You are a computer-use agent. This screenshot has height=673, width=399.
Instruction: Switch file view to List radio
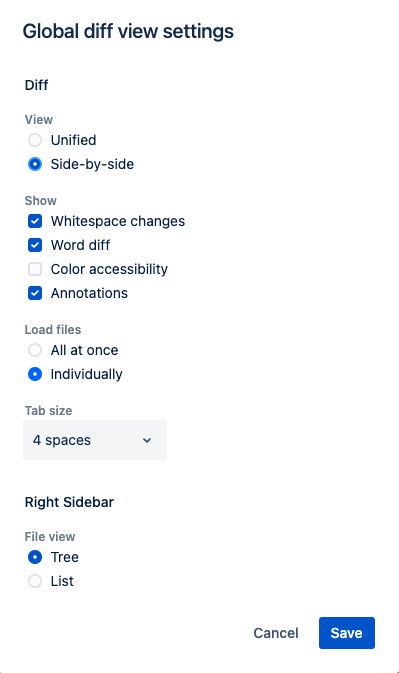35,581
